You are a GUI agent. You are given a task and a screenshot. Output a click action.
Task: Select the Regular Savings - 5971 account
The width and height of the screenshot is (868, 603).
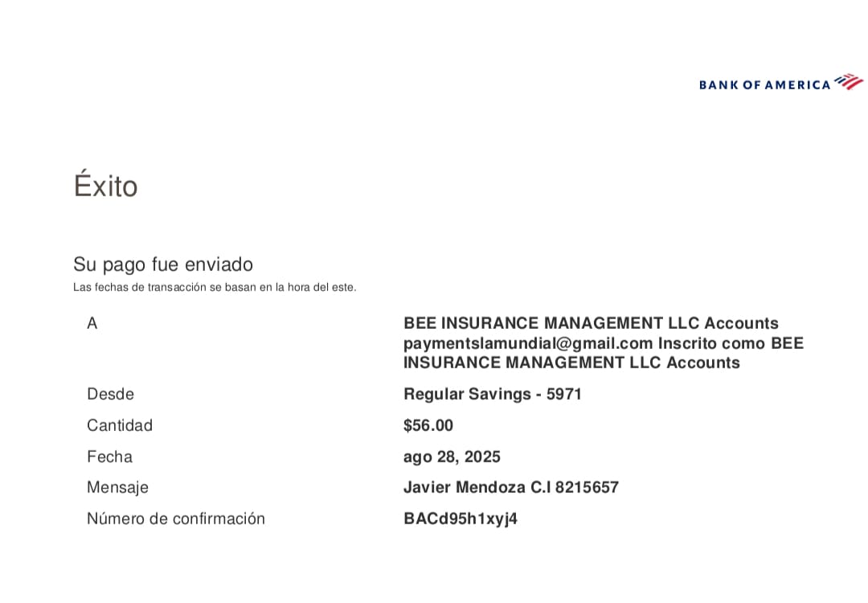(x=492, y=394)
